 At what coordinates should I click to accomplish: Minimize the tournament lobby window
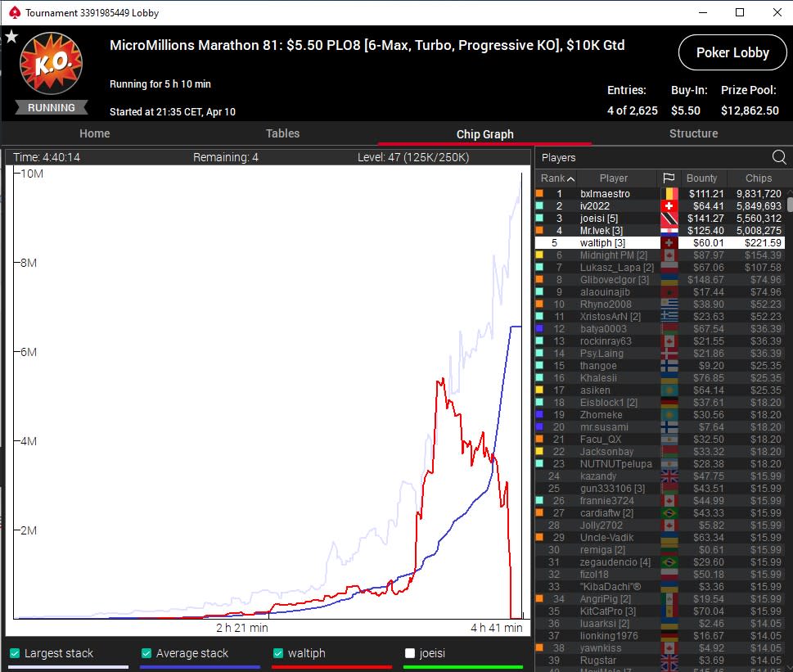tap(702, 12)
